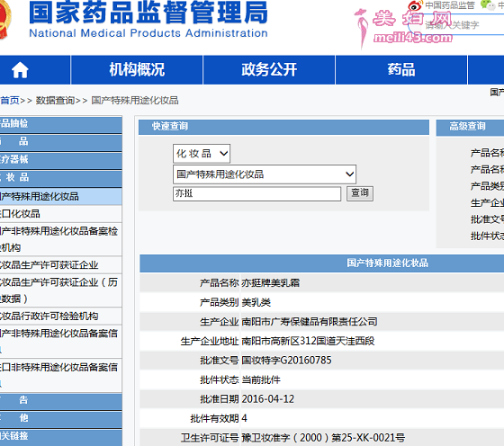
Task: Expand the 医疗器械 sidebar section
Action: pyautogui.click(x=61, y=159)
